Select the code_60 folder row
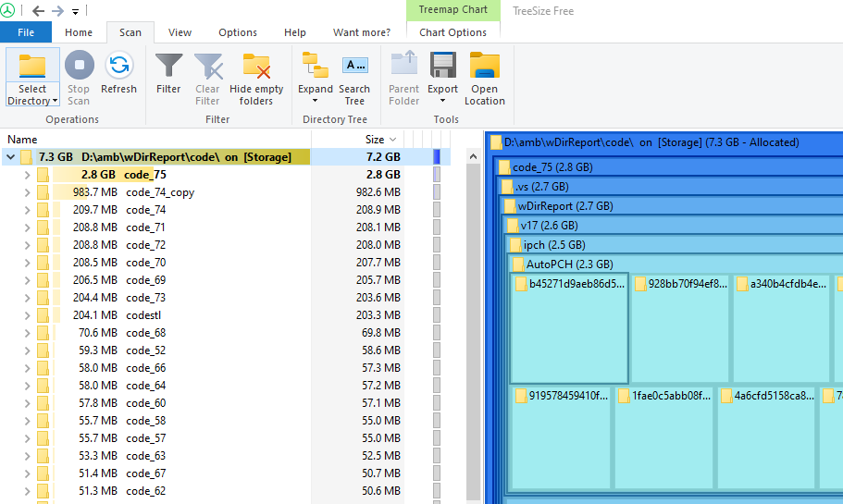Viewport: 843px width, 504px height. click(226, 403)
